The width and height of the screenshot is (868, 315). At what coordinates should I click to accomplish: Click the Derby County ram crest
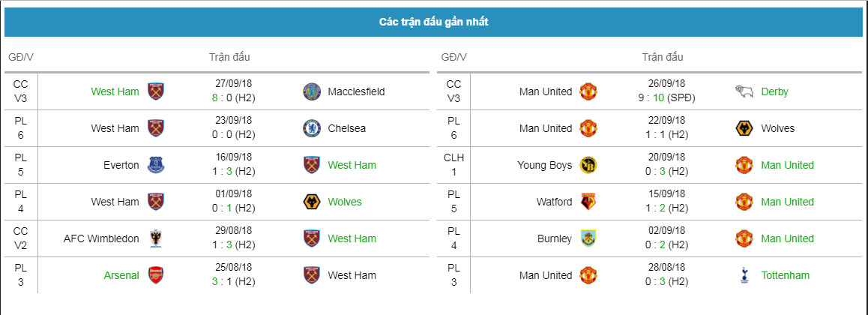coord(744,91)
